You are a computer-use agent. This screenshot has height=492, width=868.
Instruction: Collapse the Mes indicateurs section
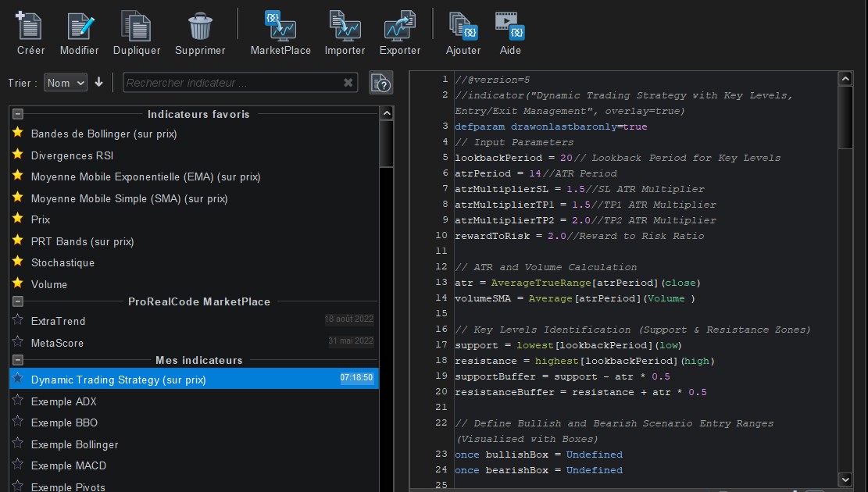(x=18, y=360)
